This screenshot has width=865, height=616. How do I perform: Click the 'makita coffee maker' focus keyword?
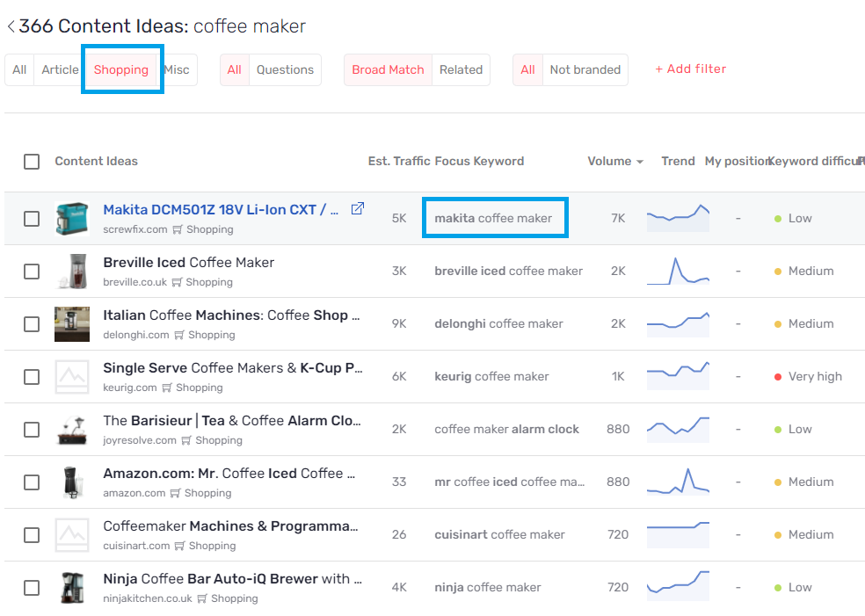493,219
